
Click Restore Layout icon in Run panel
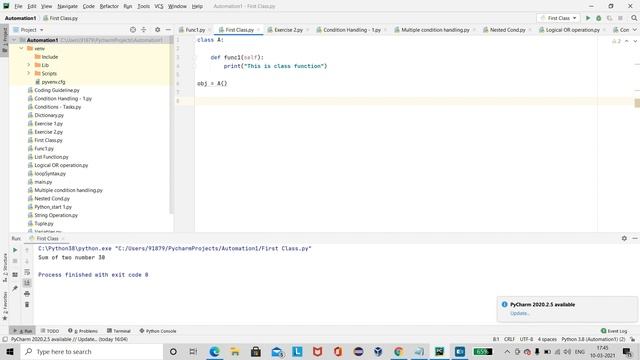[x=15, y=275]
